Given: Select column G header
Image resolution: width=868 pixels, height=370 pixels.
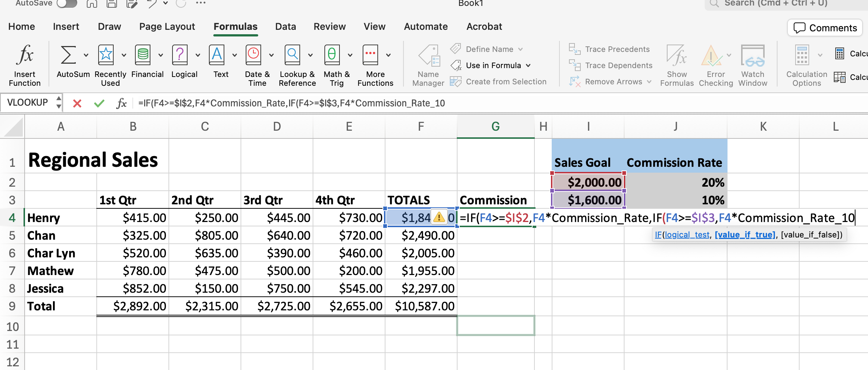Looking at the screenshot, I should [495, 127].
